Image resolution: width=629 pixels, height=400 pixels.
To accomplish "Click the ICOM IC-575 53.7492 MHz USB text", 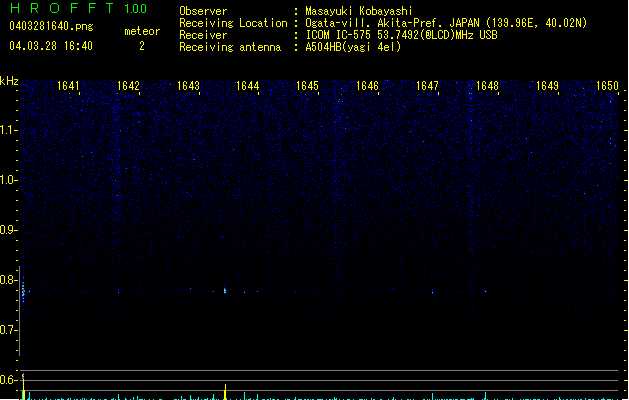I will coord(402,35).
